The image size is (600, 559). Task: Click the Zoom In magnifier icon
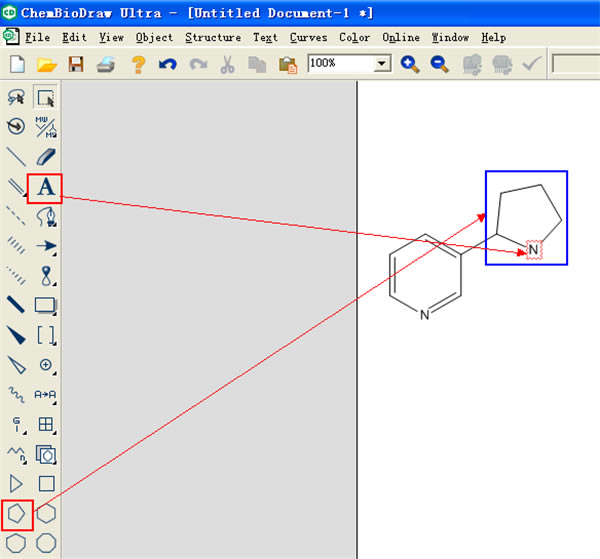(410, 64)
